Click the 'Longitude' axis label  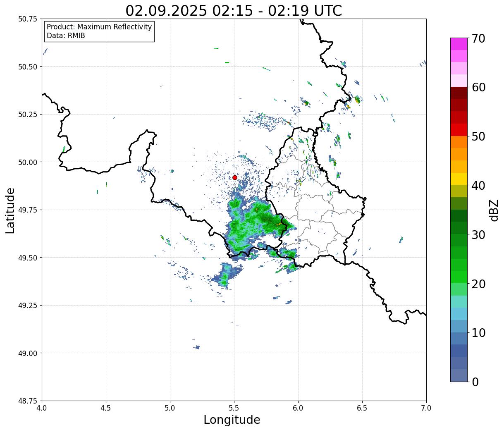coord(232,420)
